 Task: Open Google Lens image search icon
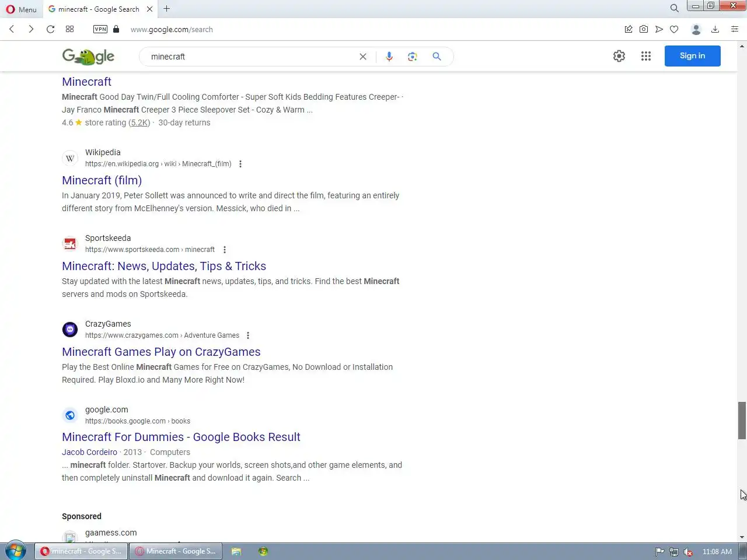(413, 57)
